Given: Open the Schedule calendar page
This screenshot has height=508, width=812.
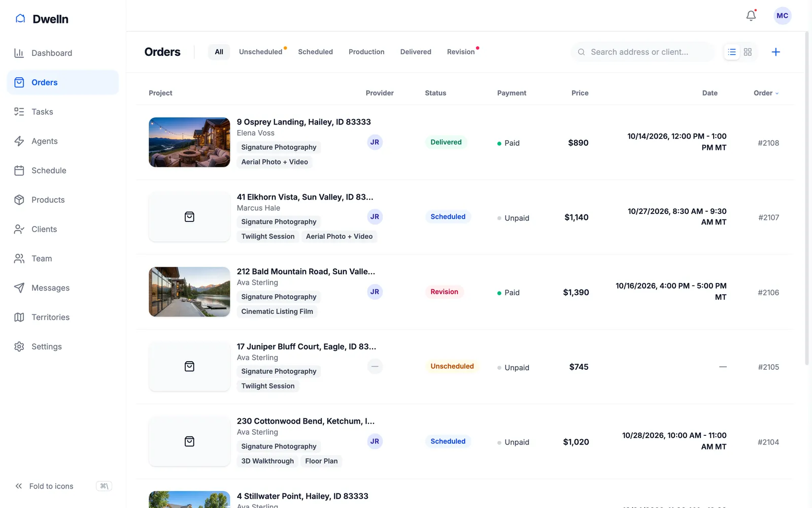Looking at the screenshot, I should point(62,171).
